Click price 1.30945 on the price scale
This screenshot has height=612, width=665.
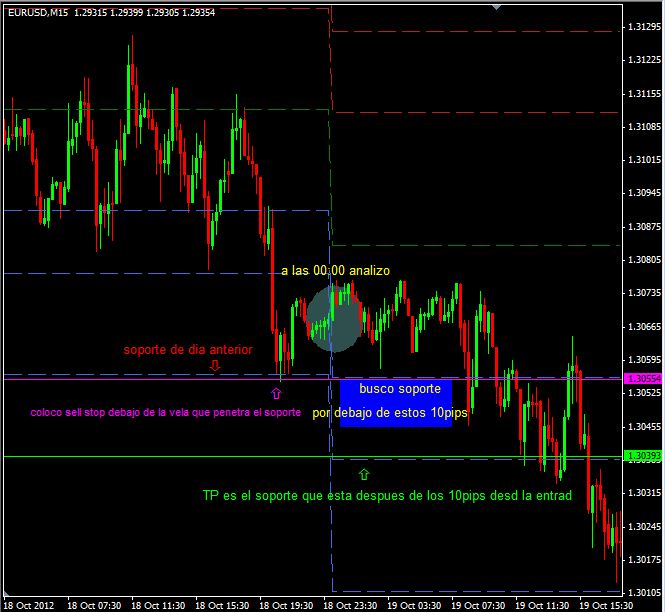(x=644, y=193)
